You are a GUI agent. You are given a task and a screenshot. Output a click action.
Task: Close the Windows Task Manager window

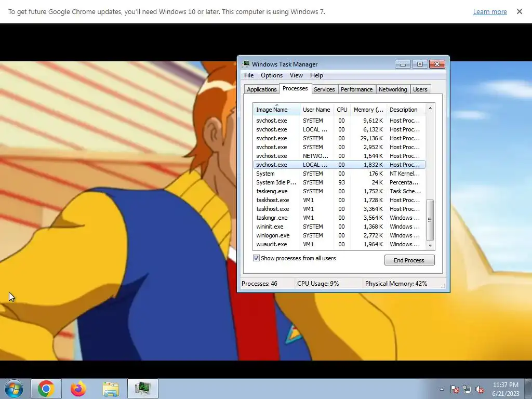(437, 64)
